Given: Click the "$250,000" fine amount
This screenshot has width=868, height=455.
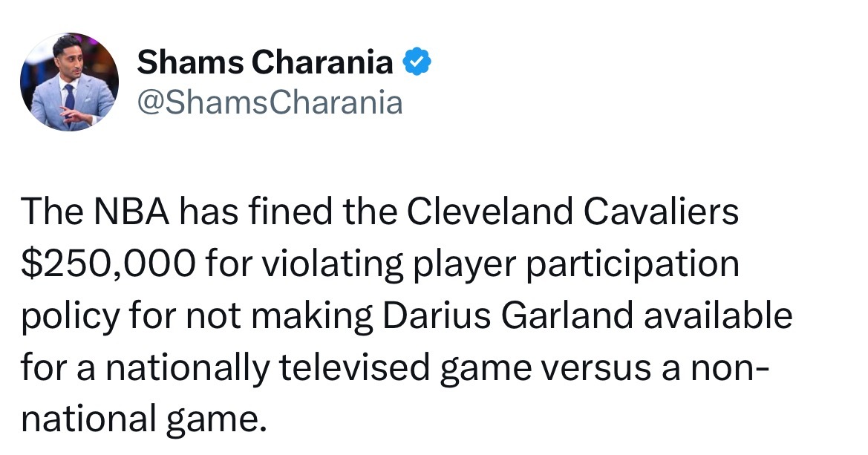Looking at the screenshot, I should pos(109,263).
